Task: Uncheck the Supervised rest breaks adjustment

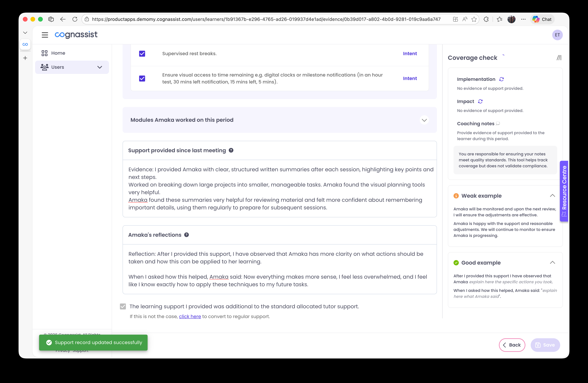Action: (x=142, y=53)
